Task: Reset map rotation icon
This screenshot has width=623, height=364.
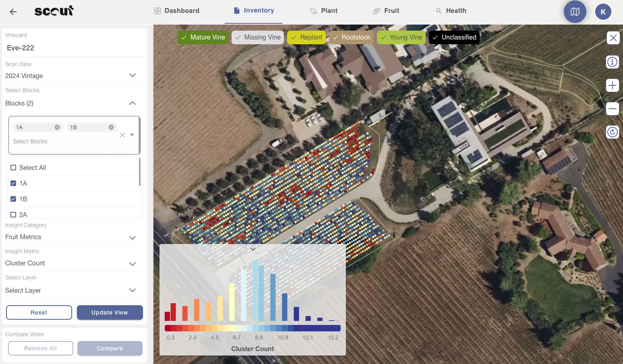Action: [x=613, y=132]
